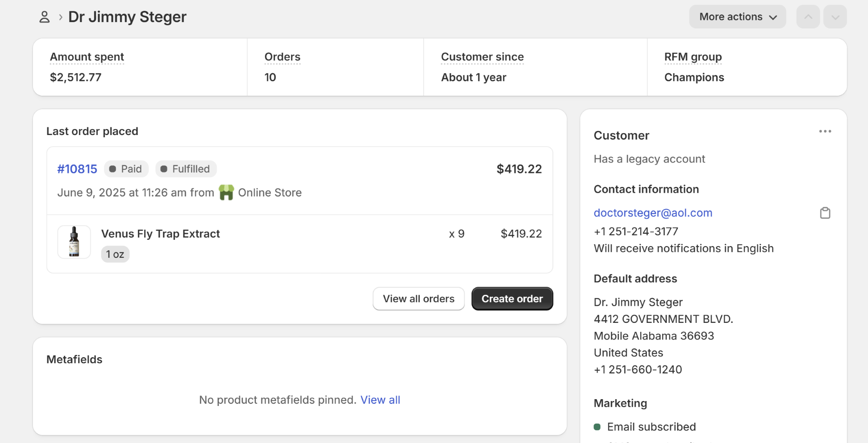This screenshot has height=443, width=868.
Task: Click the customers person icon in breadcrumb
Action: [x=44, y=17]
